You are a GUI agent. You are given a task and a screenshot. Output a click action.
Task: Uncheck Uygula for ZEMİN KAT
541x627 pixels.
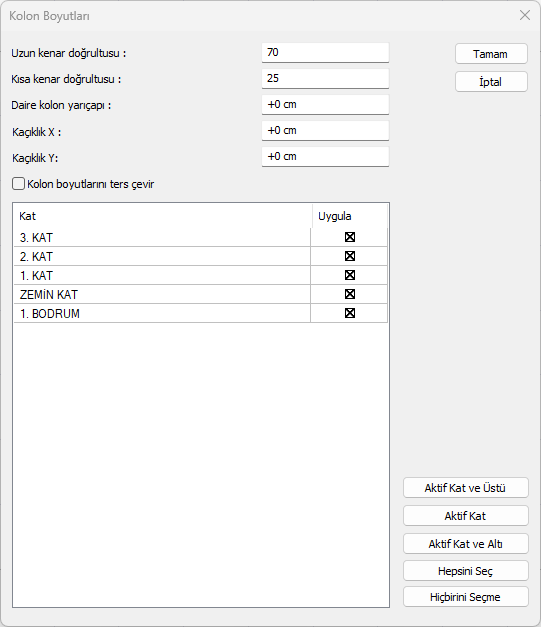[x=350, y=294]
